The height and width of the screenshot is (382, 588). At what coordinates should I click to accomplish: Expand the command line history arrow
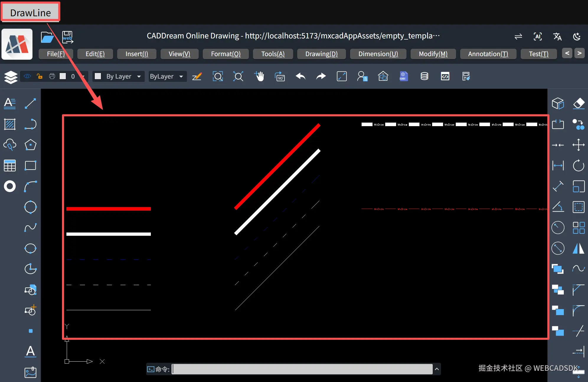pos(437,369)
